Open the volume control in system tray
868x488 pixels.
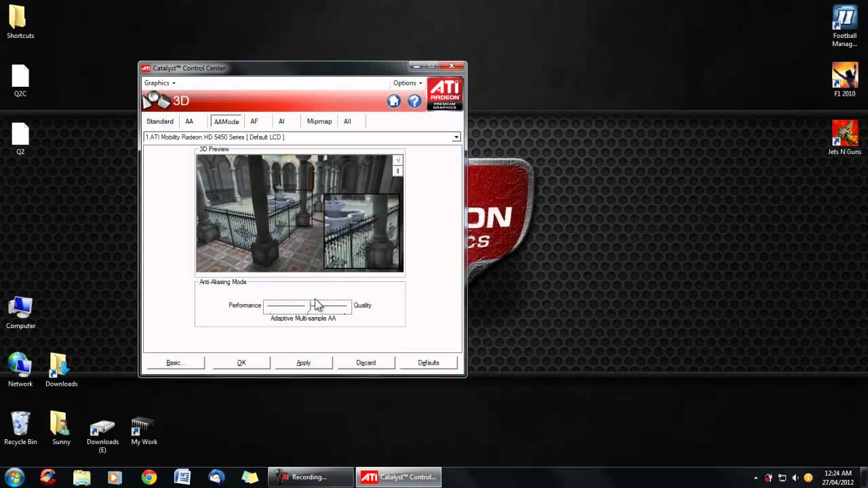coord(795,478)
